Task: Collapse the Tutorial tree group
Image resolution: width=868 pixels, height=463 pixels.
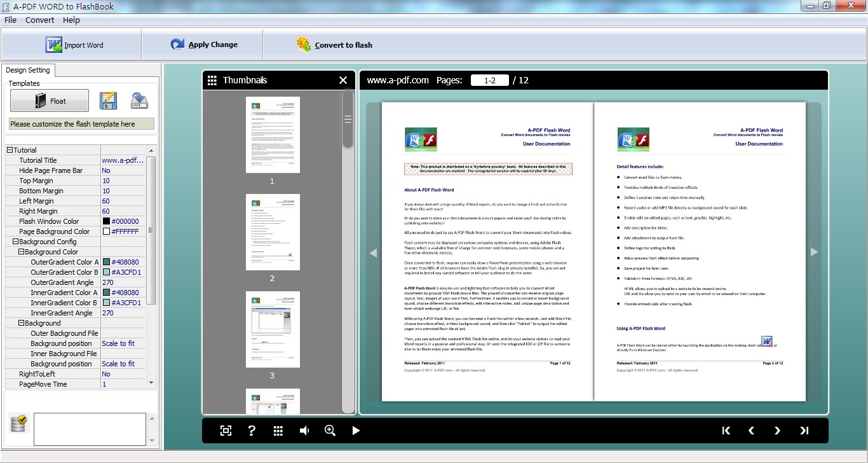Action: coord(10,150)
